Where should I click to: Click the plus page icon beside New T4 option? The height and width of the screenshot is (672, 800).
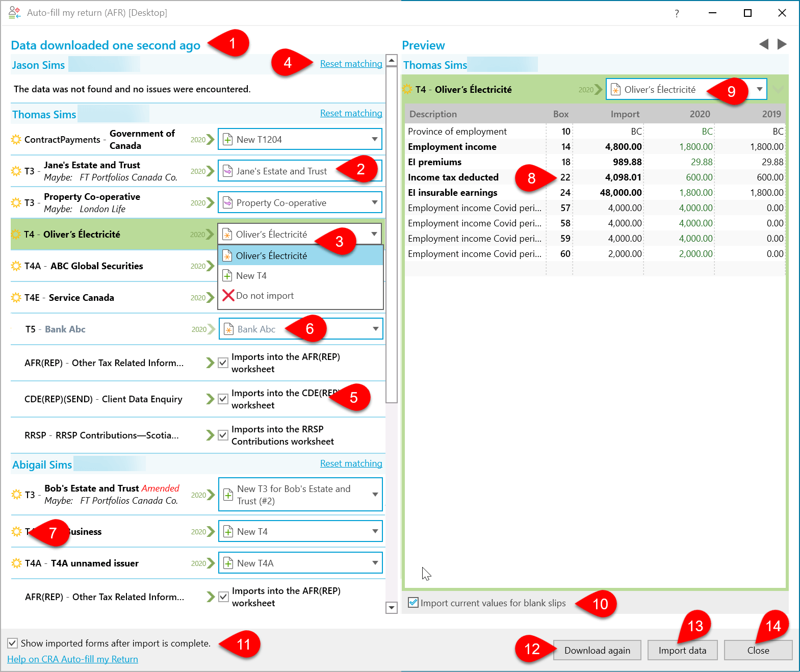[227, 276]
